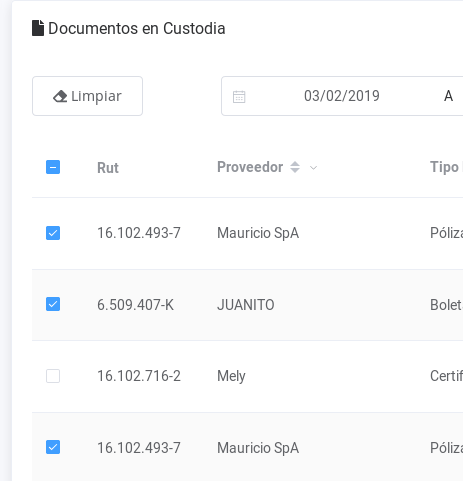Open the Proveedor column filter chevron
Viewport: 463px width, 481px height.
(x=313, y=168)
